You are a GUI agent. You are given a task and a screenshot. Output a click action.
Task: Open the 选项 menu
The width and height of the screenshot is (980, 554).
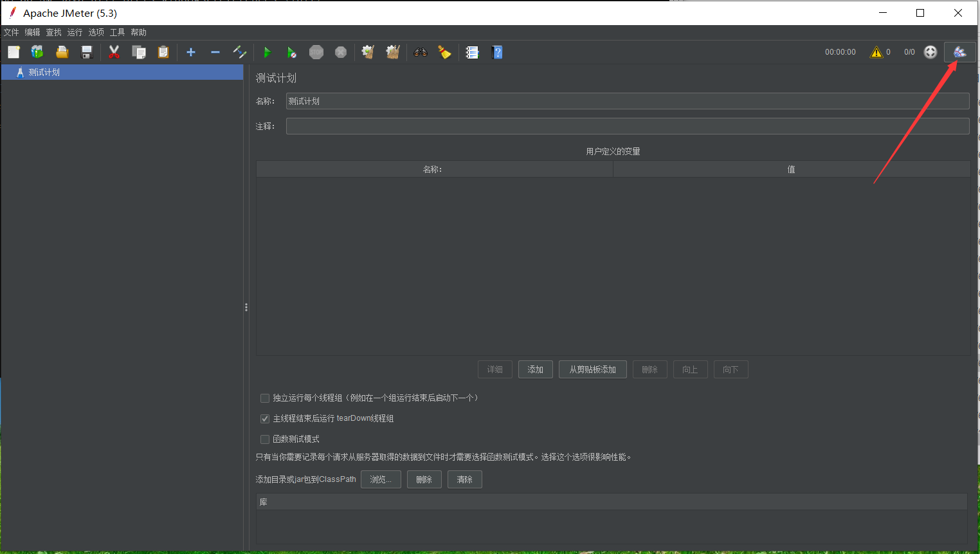pyautogui.click(x=96, y=32)
